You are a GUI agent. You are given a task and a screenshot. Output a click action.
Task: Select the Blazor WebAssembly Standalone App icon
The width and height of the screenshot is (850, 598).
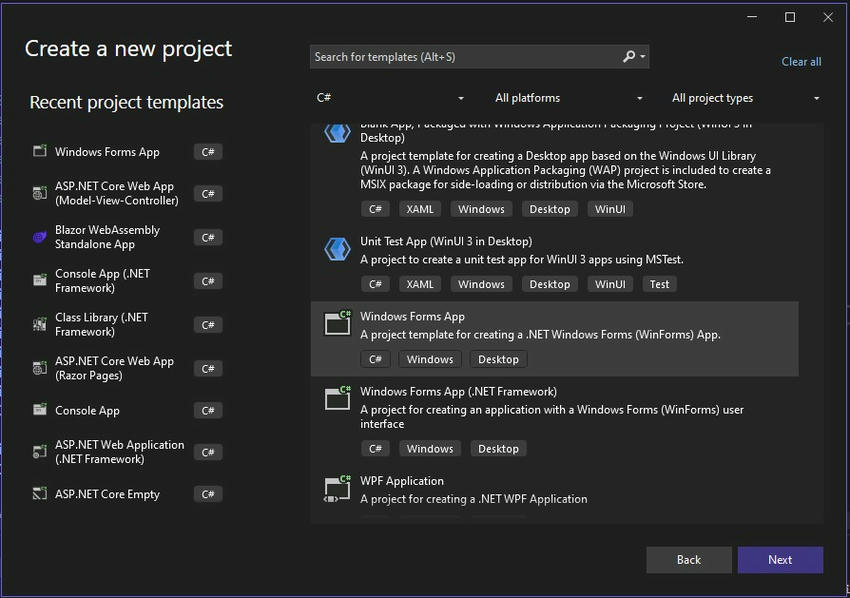point(40,237)
